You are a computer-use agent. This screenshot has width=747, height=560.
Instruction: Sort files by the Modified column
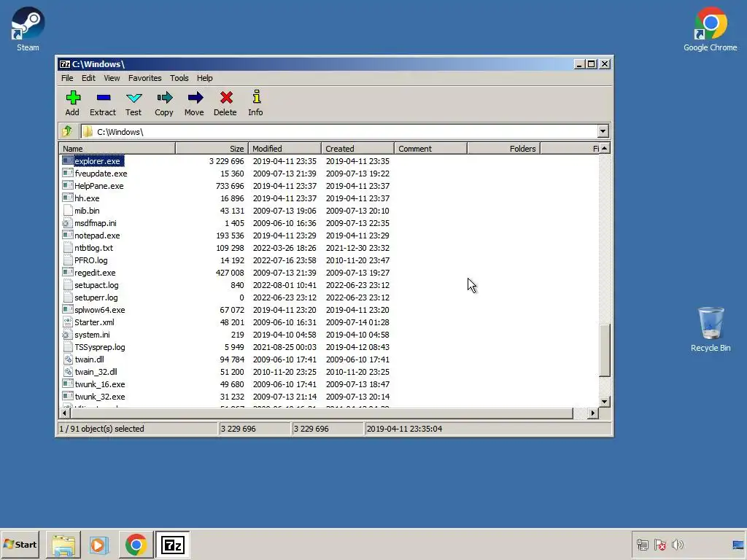(x=285, y=149)
